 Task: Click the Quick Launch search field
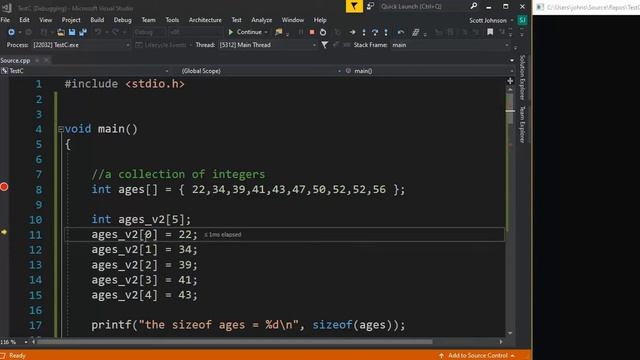424,6
